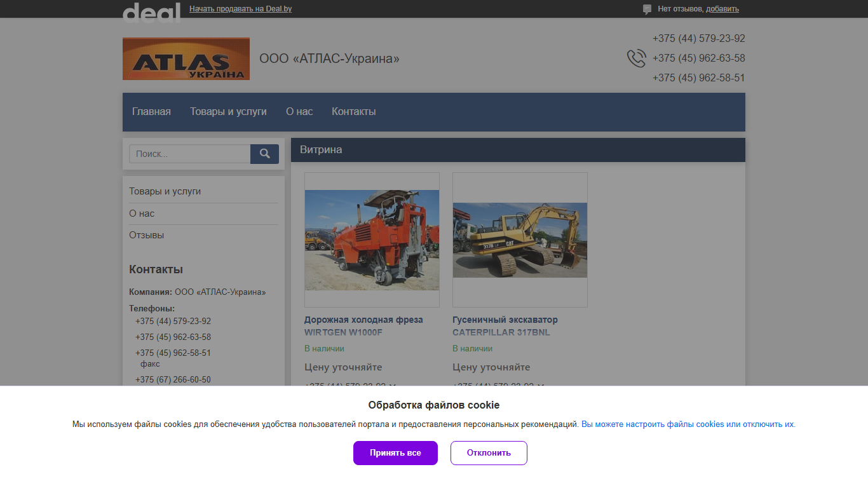Click В наличии under the Caterpillar excavator
The width and height of the screenshot is (868, 488).
pyautogui.click(x=472, y=349)
